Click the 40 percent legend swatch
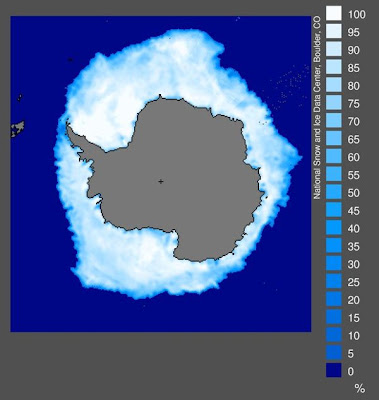The image size is (379, 400). [334, 227]
